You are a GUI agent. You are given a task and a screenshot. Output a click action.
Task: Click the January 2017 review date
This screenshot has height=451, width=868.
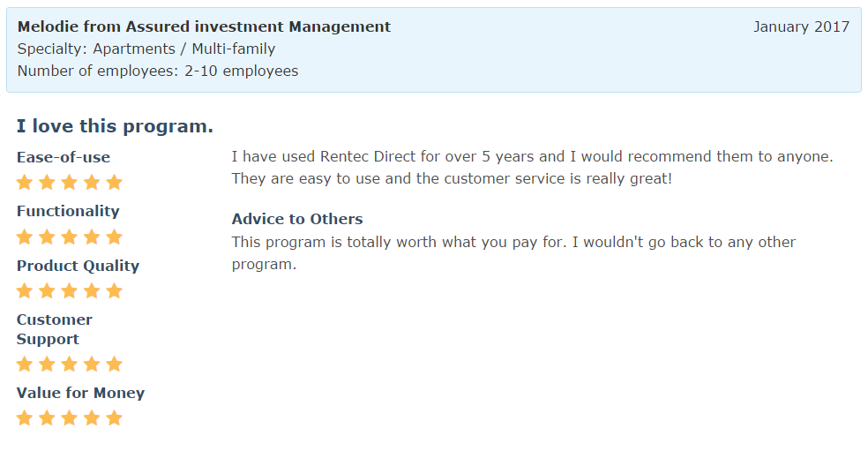tap(801, 26)
